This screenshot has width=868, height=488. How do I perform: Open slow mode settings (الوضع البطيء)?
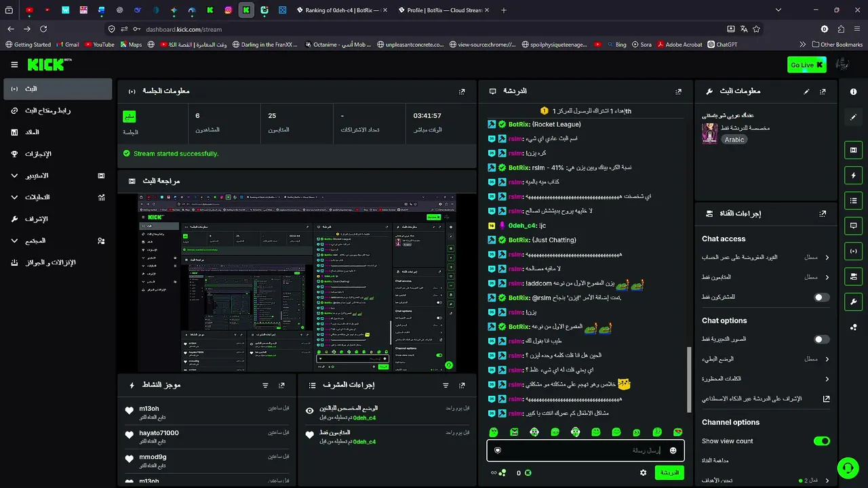pos(766,359)
